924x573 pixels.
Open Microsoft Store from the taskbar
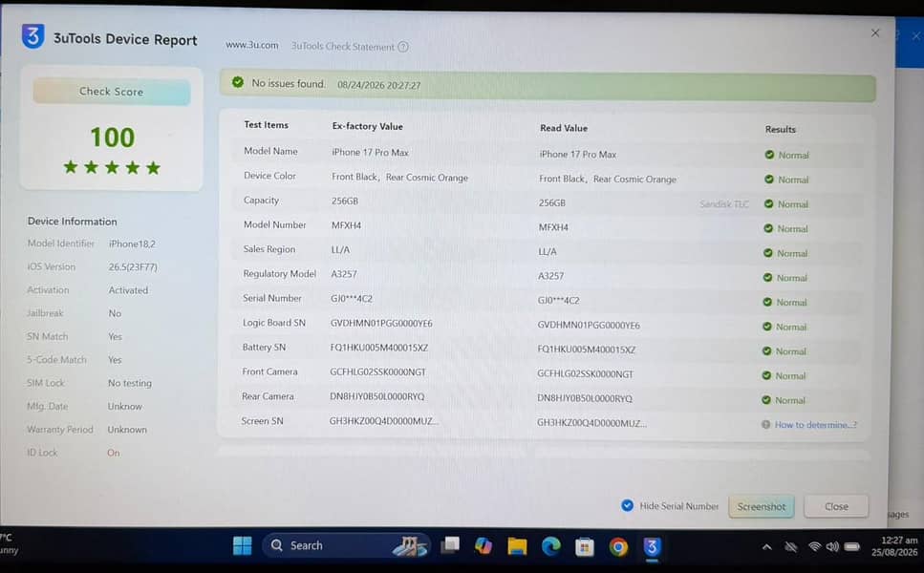(x=585, y=547)
